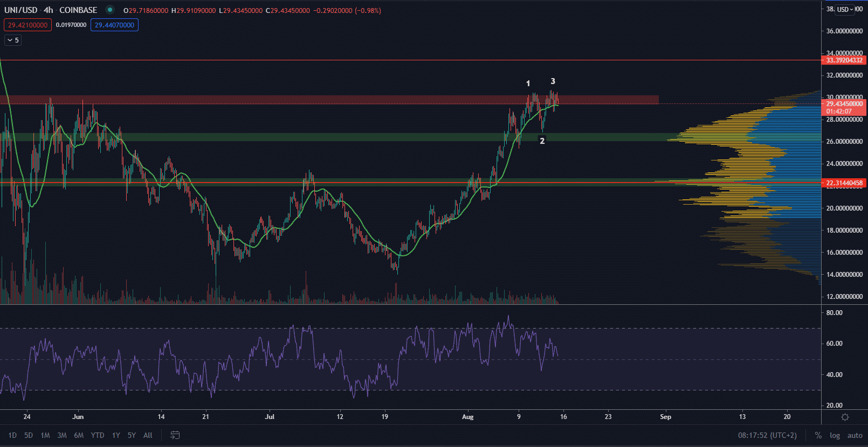Screen dimensions: 868x447
Task: Open the timezone menu showing UTC+2
Action: tap(767, 435)
